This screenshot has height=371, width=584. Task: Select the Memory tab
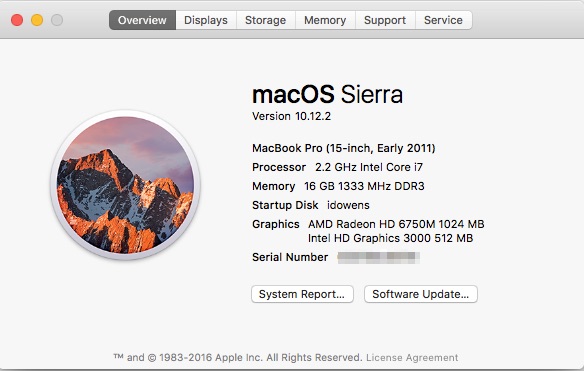tap(325, 20)
